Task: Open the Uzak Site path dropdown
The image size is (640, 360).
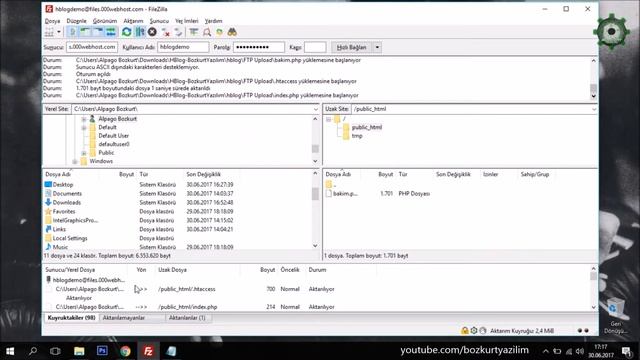Action: click(x=594, y=109)
